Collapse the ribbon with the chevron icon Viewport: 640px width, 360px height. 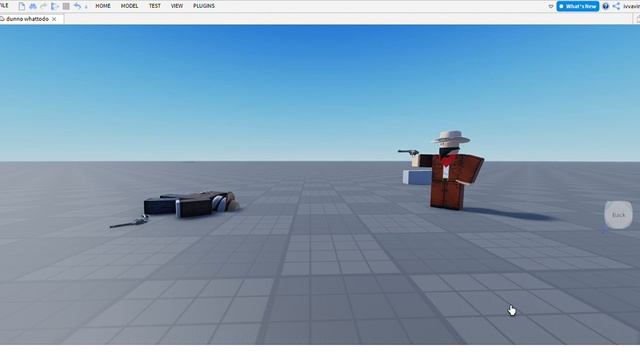551,7
